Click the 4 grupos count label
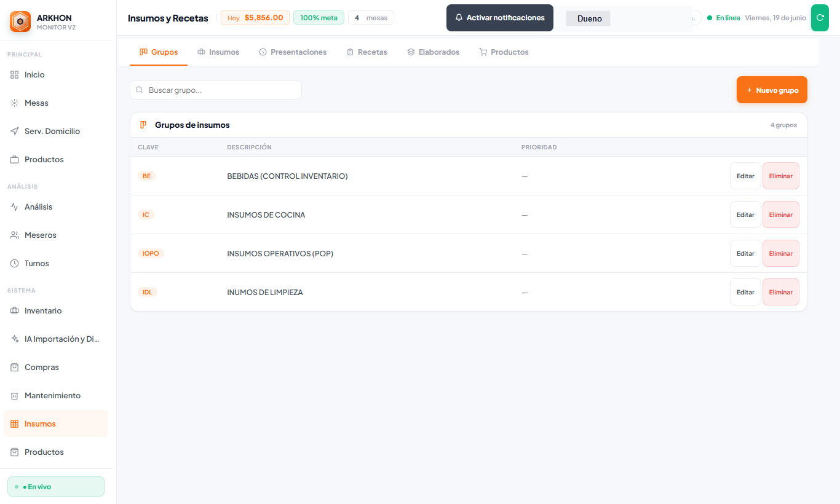840x504 pixels. (x=783, y=125)
